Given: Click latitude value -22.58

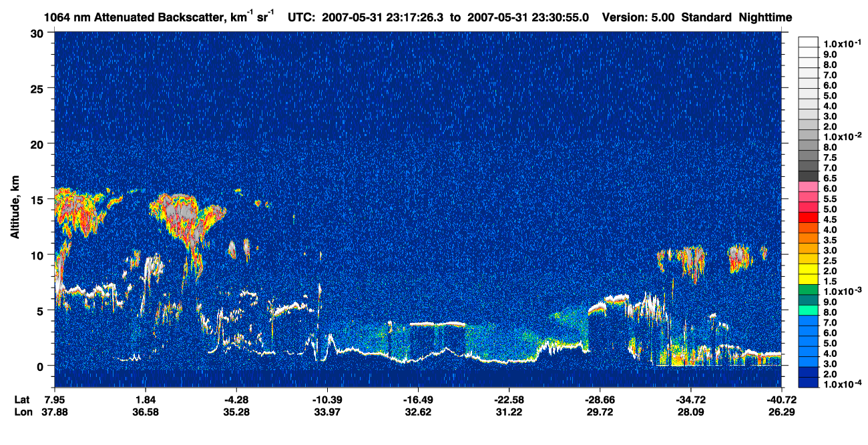Looking at the screenshot, I should [509, 400].
